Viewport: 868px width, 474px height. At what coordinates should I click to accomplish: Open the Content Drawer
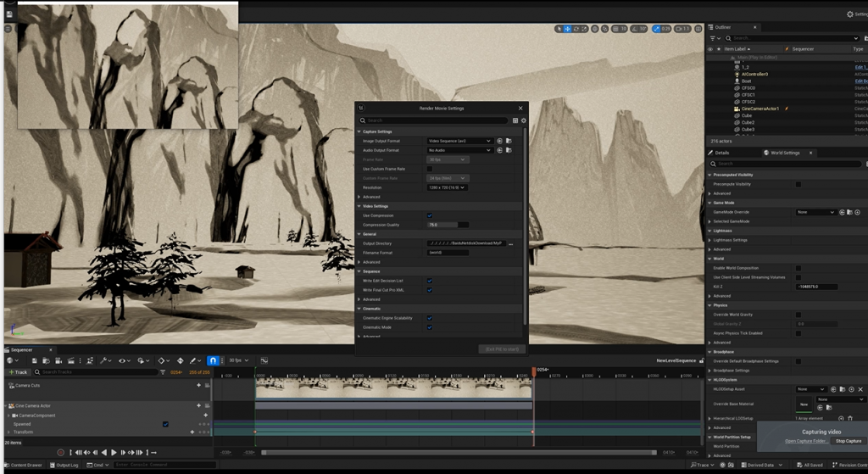pyautogui.click(x=23, y=466)
